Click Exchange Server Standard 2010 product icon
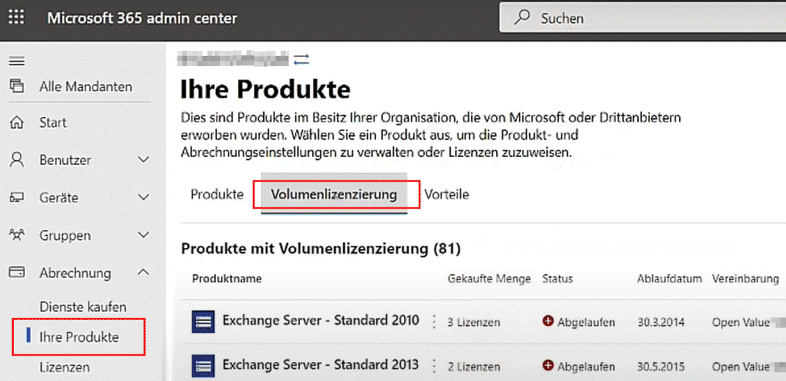786x381 pixels. (x=203, y=322)
